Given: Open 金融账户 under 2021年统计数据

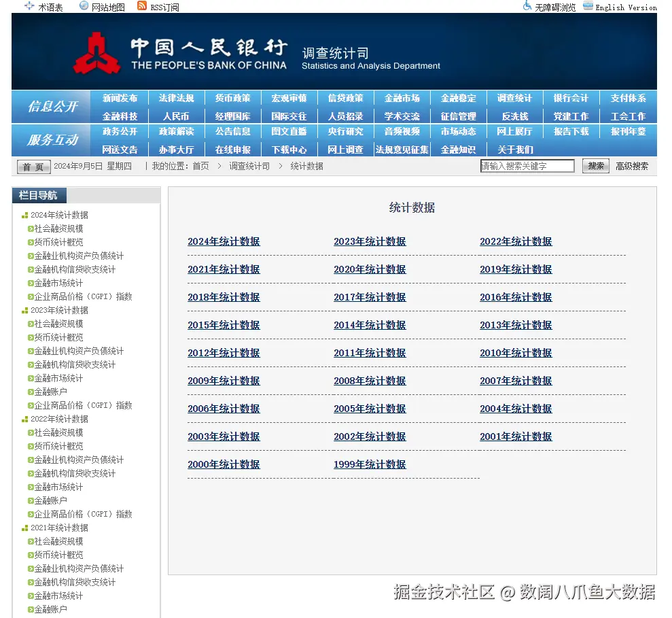Looking at the screenshot, I should click(50, 609).
